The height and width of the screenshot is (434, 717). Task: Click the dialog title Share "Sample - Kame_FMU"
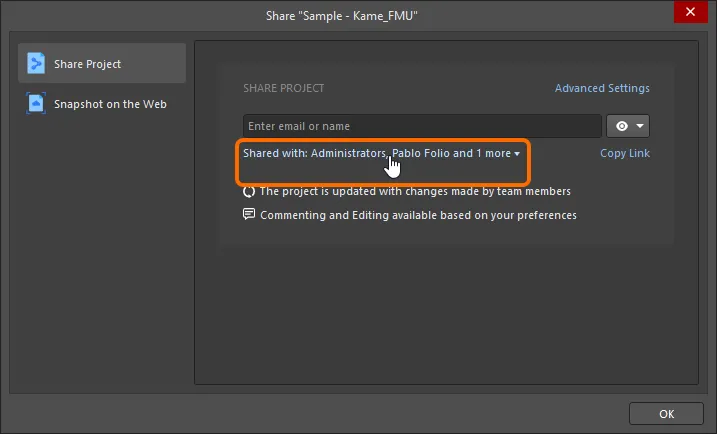click(342, 16)
